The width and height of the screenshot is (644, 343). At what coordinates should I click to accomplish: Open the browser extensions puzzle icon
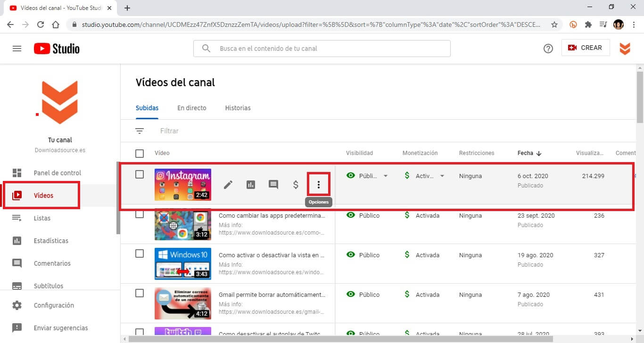(588, 24)
